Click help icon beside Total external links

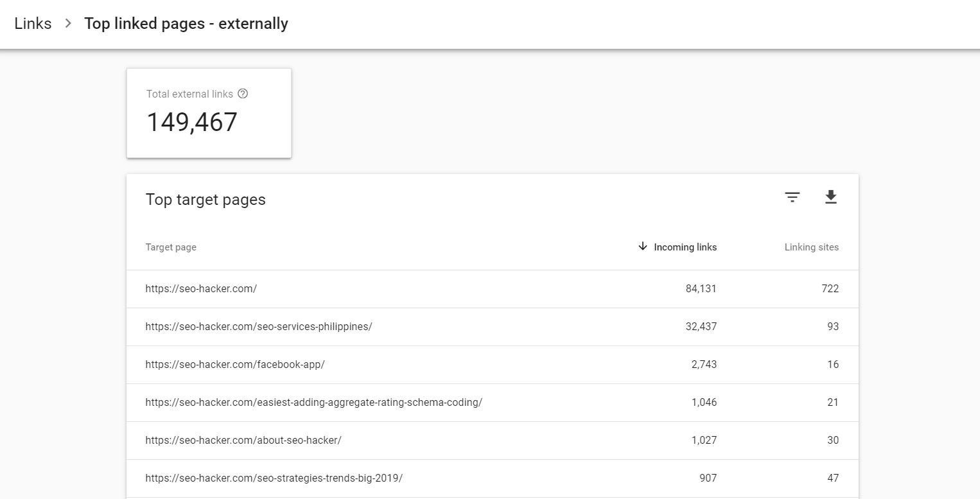click(x=243, y=94)
